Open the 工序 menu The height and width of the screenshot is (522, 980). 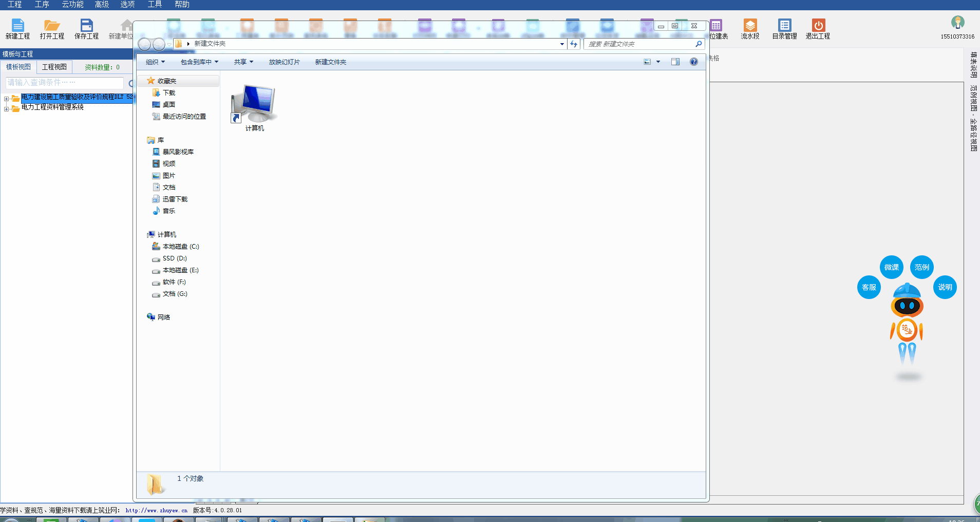click(x=42, y=5)
